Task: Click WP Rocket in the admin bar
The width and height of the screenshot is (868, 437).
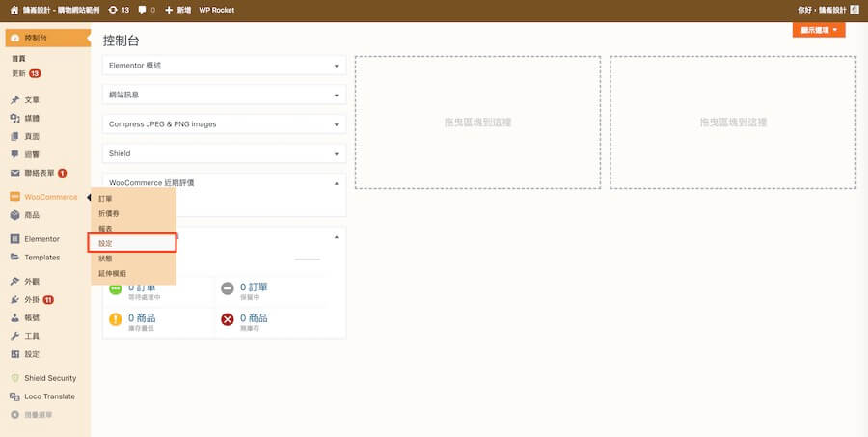Action: coord(218,10)
